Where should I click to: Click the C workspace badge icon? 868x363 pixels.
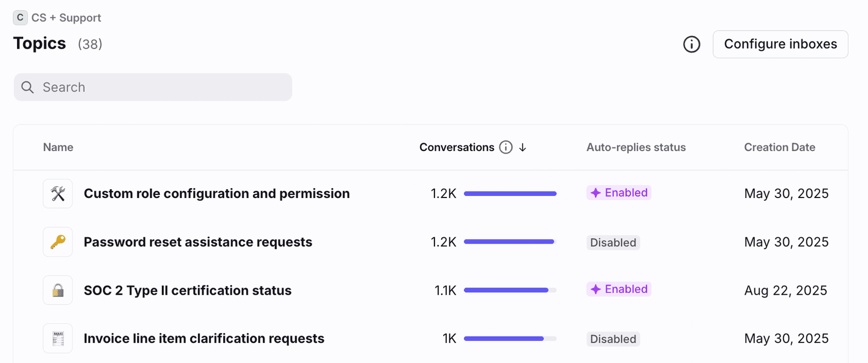(20, 18)
